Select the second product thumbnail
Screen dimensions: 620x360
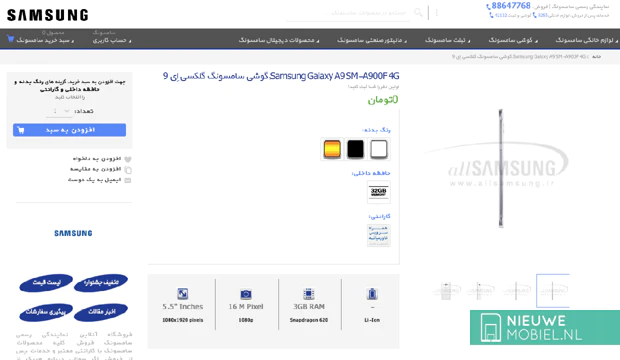[479, 291]
